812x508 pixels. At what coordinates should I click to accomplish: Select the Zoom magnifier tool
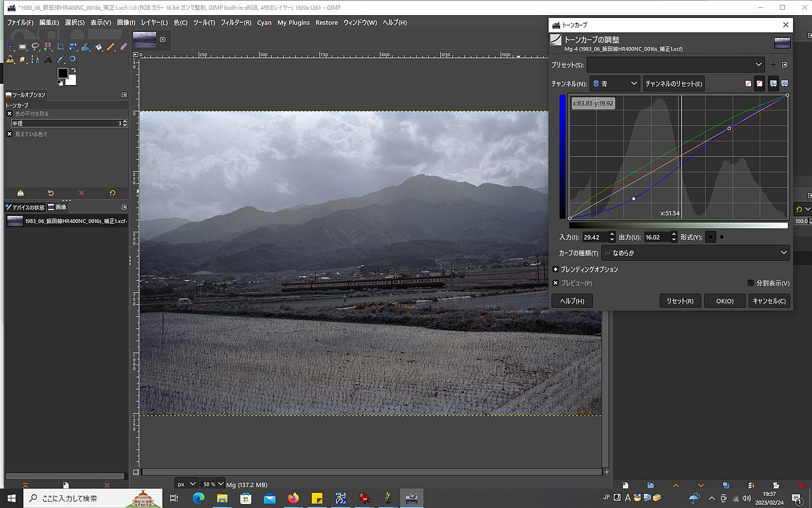click(73, 60)
